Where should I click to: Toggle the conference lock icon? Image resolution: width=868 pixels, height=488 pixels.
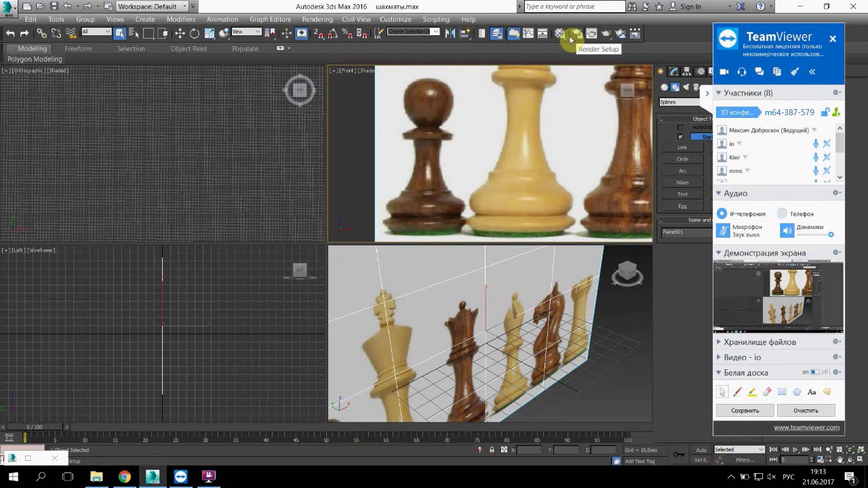click(825, 113)
